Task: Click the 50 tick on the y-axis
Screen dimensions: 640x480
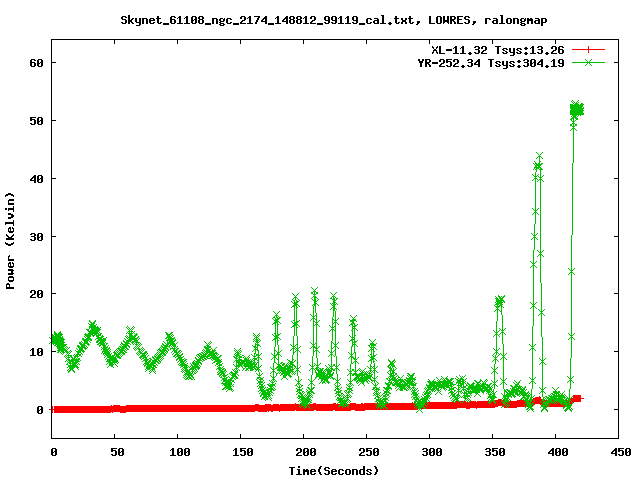Action: [36, 120]
